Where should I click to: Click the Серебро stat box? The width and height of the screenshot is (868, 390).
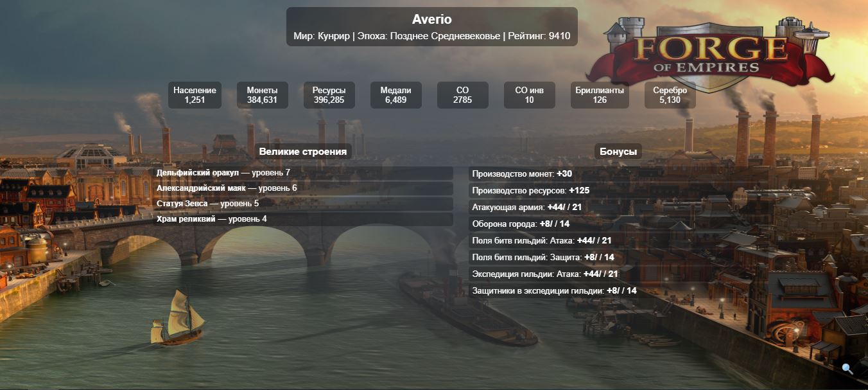[670, 95]
